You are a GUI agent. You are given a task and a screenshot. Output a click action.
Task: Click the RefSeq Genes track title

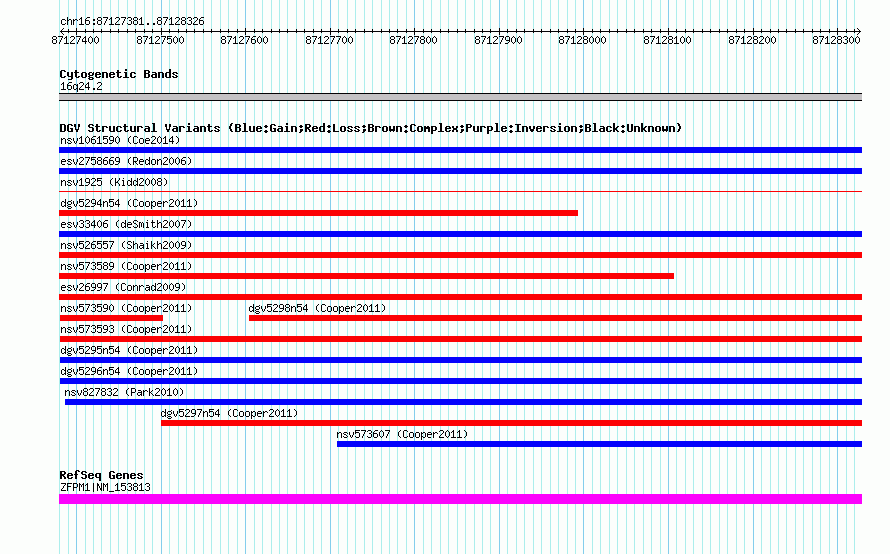click(101, 475)
